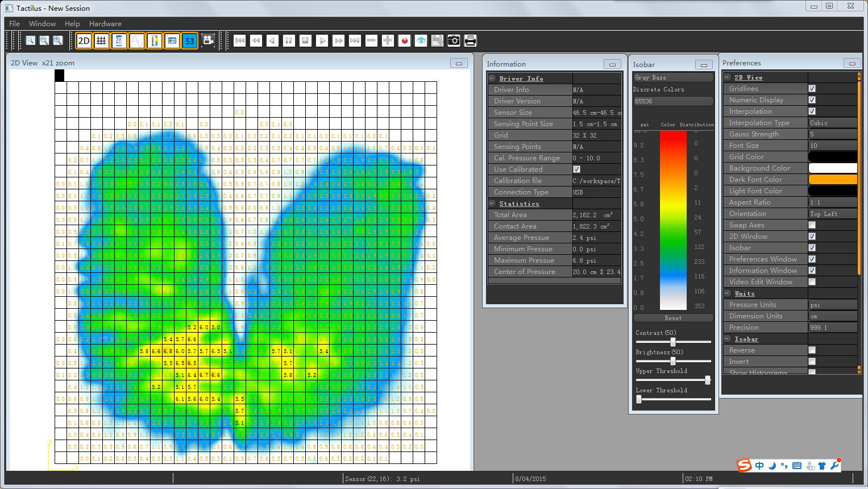
Task: Click the zoom in magnifier icon
Action: tap(58, 41)
